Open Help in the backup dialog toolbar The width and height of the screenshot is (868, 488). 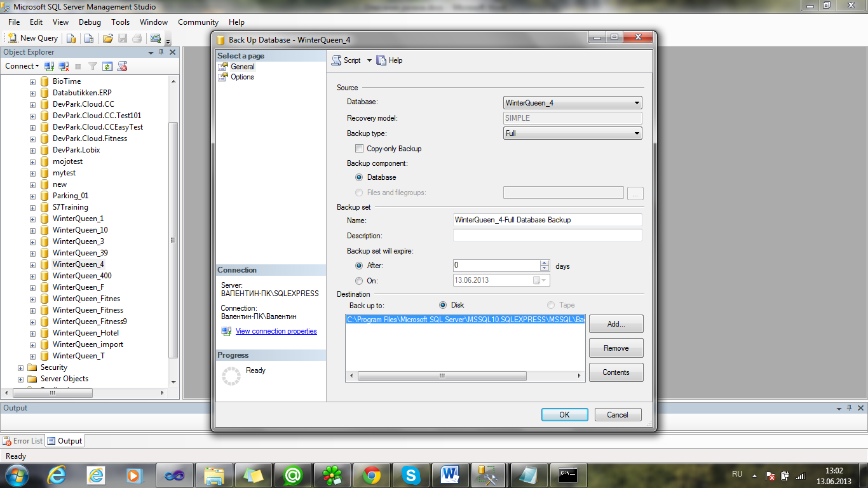click(390, 60)
